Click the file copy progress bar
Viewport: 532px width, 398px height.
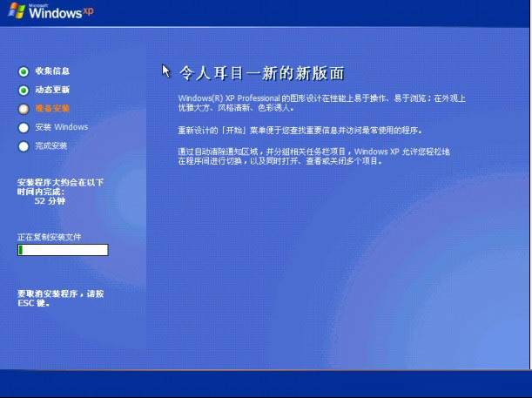pyautogui.click(x=63, y=250)
